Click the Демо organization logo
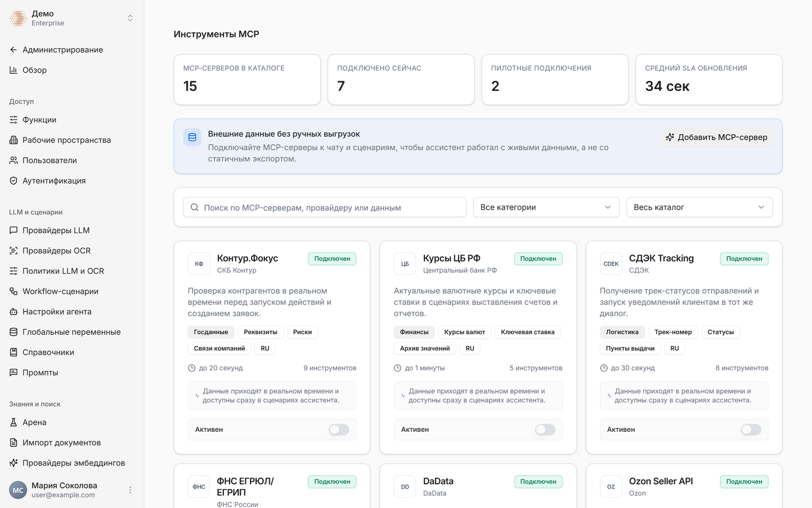This screenshot has width=812, height=508. click(x=18, y=18)
